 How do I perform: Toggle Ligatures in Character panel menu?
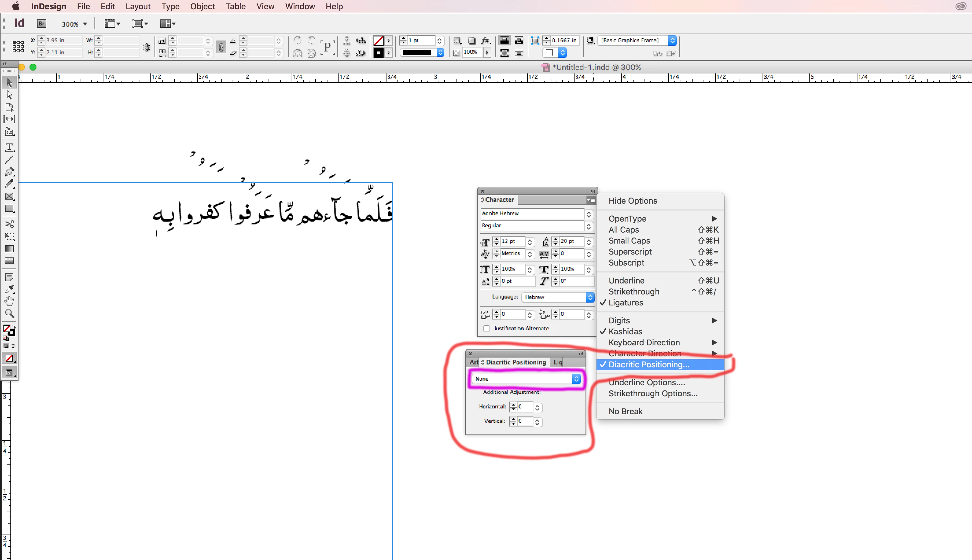pos(625,303)
